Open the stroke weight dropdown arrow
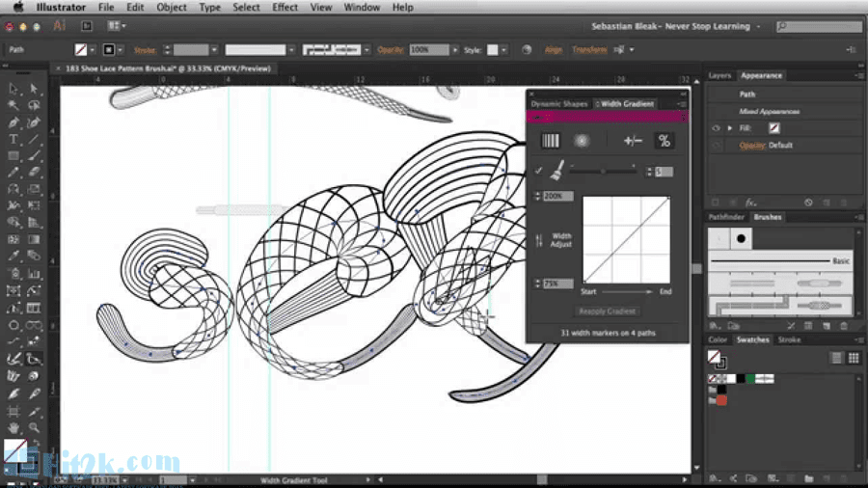This screenshot has width=868, height=488. pyautogui.click(x=214, y=49)
